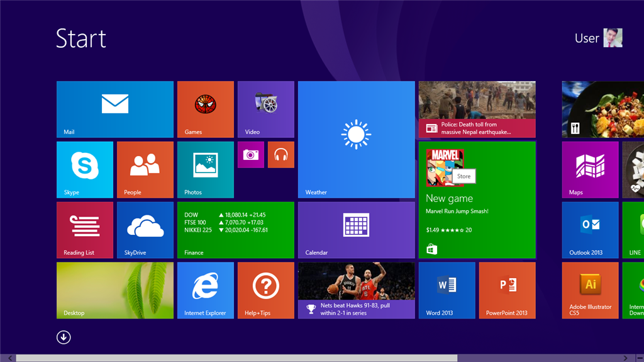Open the Finance stock tile
The image size is (644, 362).
pos(236,230)
